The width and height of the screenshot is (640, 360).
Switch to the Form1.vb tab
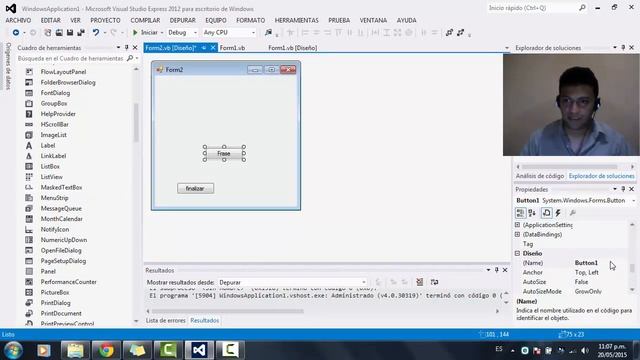[x=232, y=48]
